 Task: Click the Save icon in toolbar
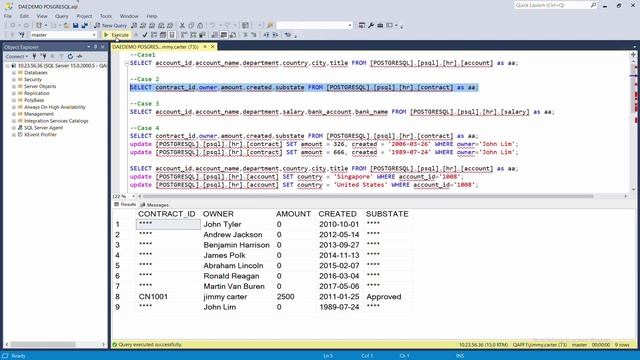pyautogui.click(x=76, y=25)
